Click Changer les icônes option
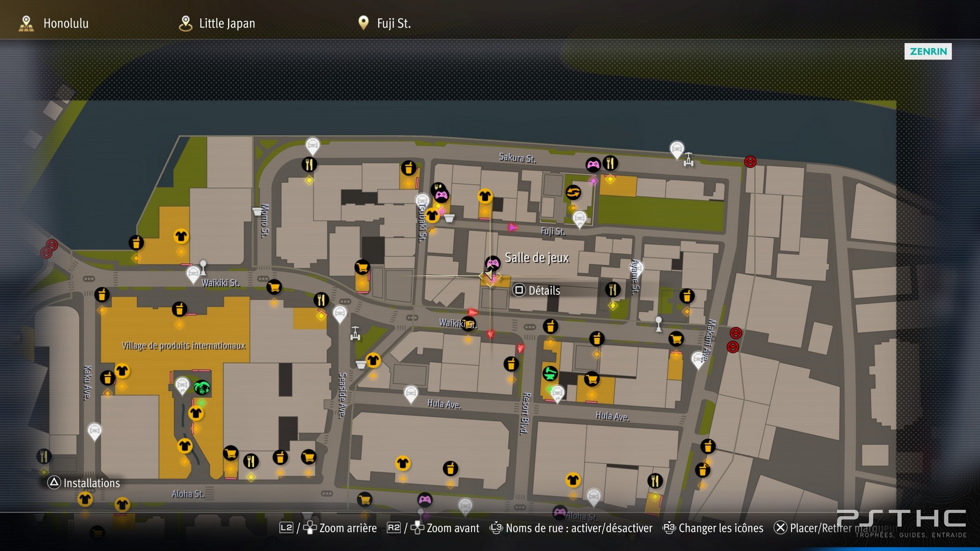 [x=713, y=528]
